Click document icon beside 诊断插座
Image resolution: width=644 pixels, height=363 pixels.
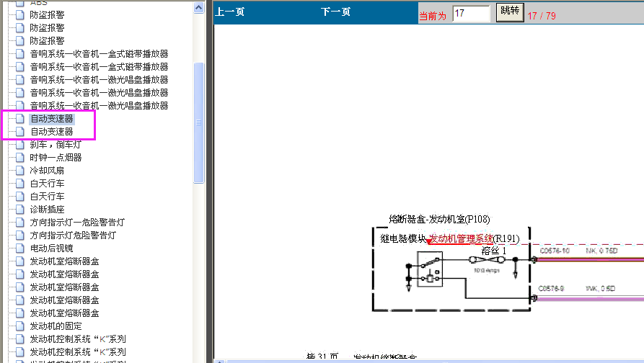click(19, 209)
